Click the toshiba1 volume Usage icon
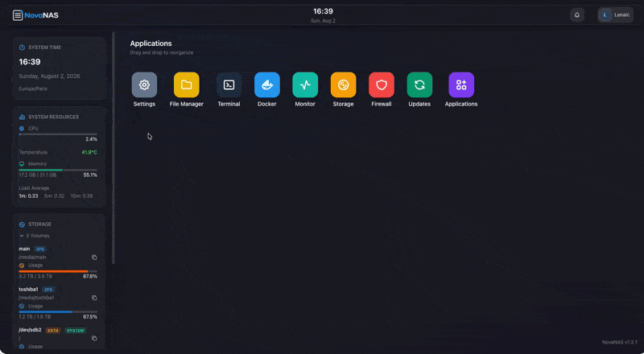This screenshot has height=354, width=644. point(22,307)
